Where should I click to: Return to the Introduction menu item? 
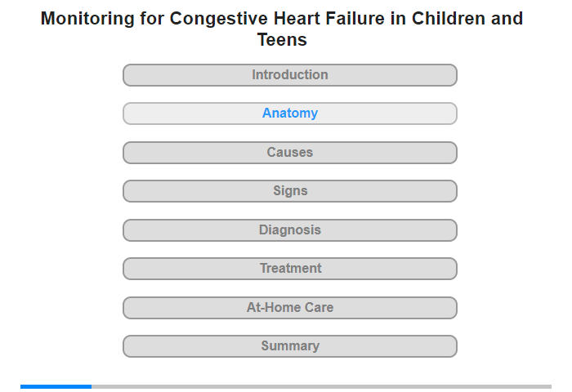tap(289, 75)
